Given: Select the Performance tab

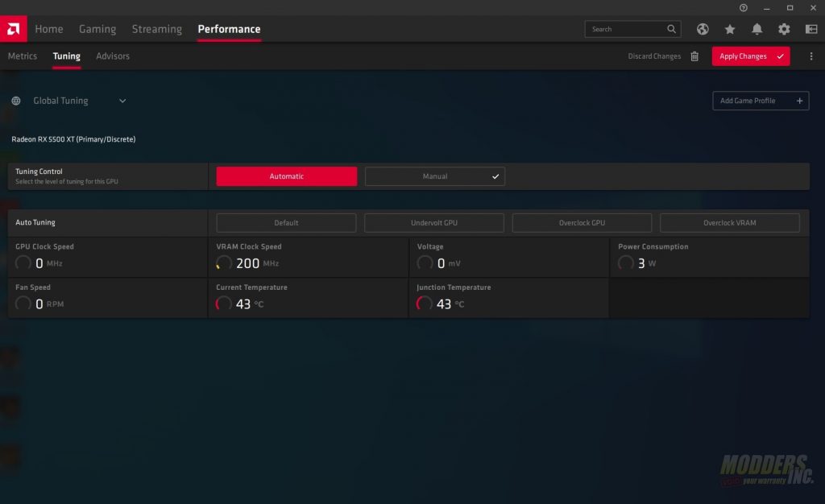Looking at the screenshot, I should tap(230, 29).
